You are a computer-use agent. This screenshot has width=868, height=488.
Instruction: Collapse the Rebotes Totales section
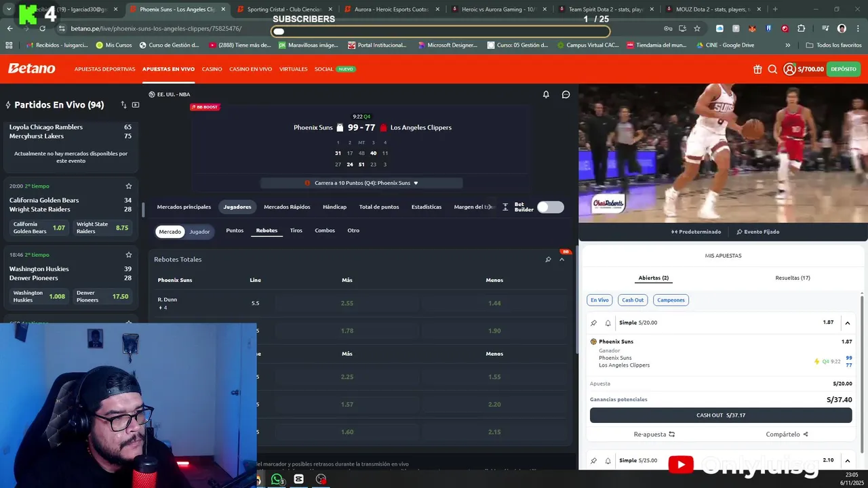tap(561, 260)
